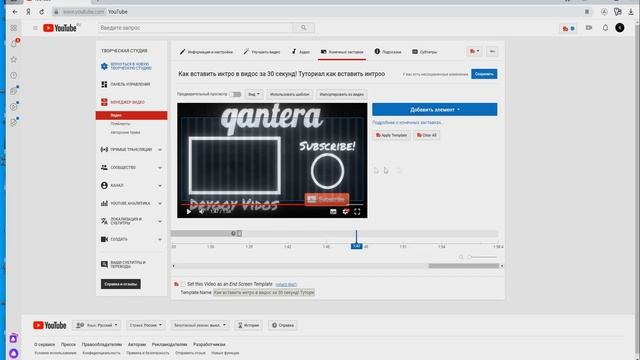Viewport: 640px width, 360px height.
Task: Expand YouTube Analytics section
Action: tap(160, 203)
